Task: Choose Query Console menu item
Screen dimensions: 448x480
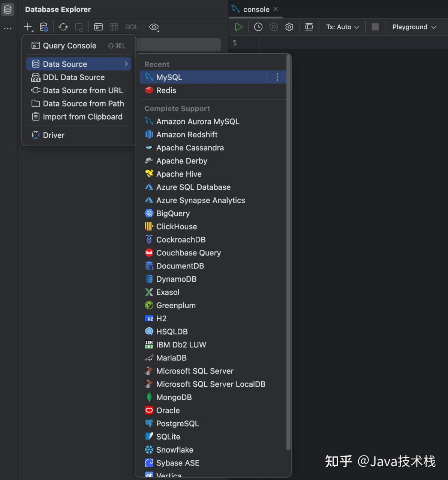Action: point(70,46)
